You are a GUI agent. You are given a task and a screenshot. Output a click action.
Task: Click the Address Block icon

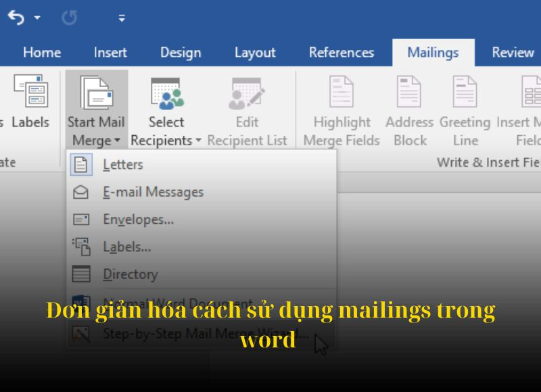[x=409, y=91]
